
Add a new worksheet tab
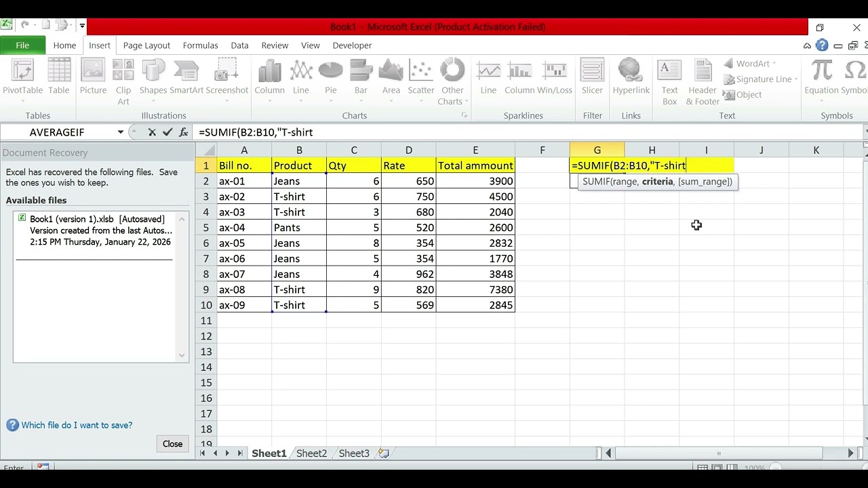pos(384,453)
